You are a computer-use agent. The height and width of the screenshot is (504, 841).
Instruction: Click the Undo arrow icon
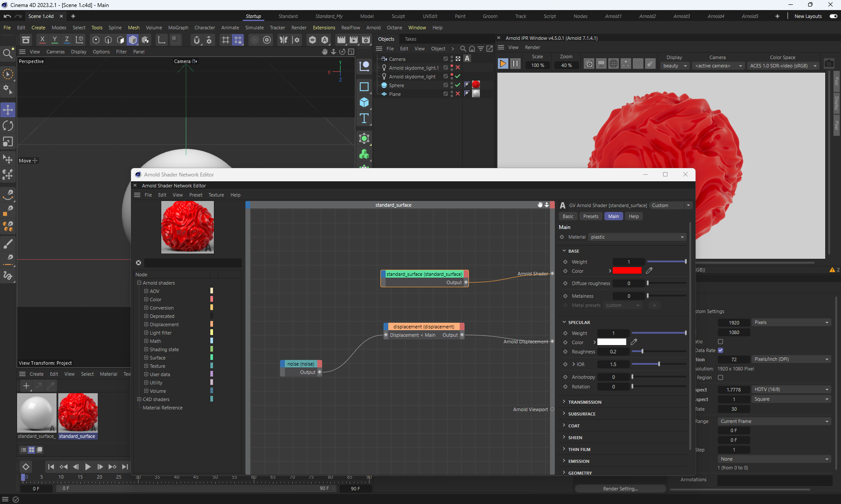[7, 16]
